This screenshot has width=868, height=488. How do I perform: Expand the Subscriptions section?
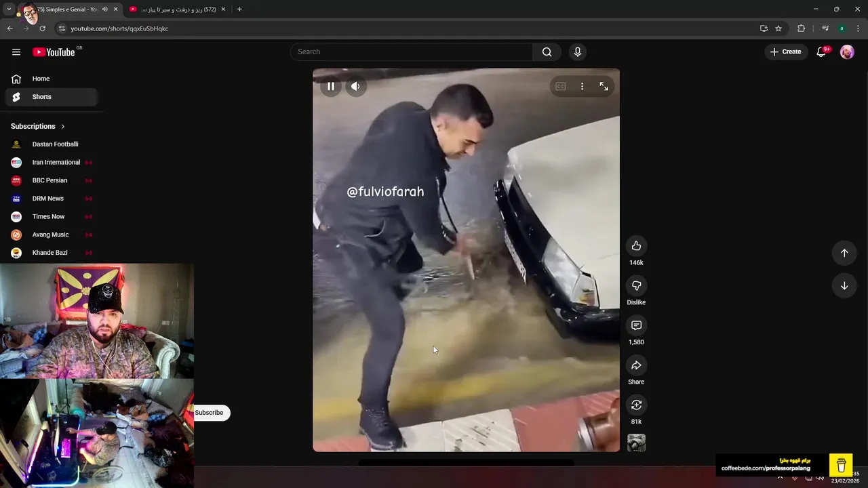click(38, 126)
